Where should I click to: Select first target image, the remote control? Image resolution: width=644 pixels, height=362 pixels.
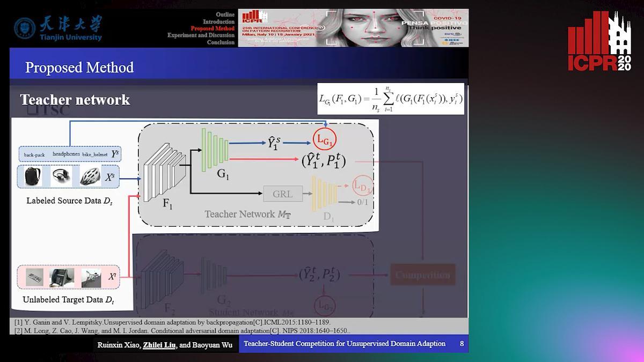(x=35, y=277)
